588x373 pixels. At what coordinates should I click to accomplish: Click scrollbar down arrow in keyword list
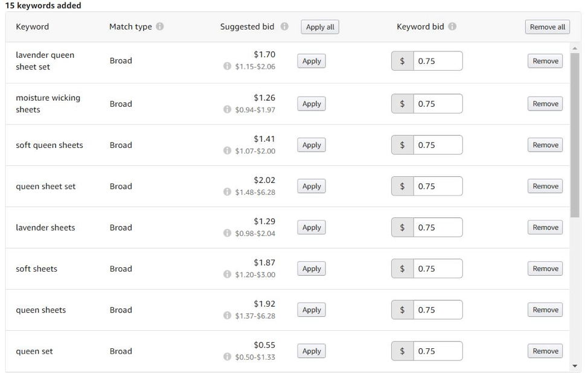(575, 366)
